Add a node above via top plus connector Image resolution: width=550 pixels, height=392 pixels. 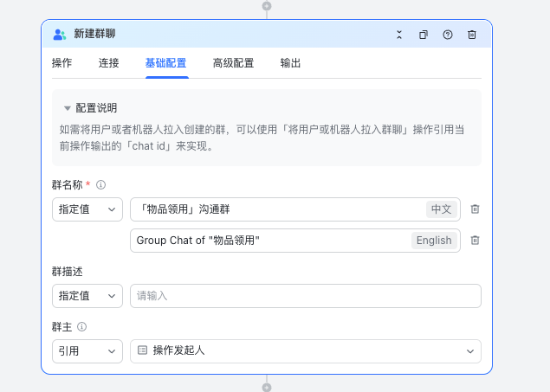pos(267,6)
